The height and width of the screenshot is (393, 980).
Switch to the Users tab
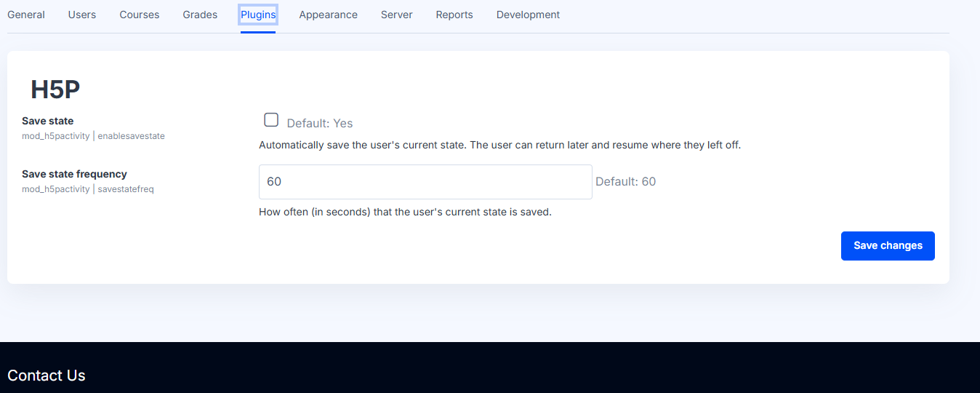click(82, 15)
